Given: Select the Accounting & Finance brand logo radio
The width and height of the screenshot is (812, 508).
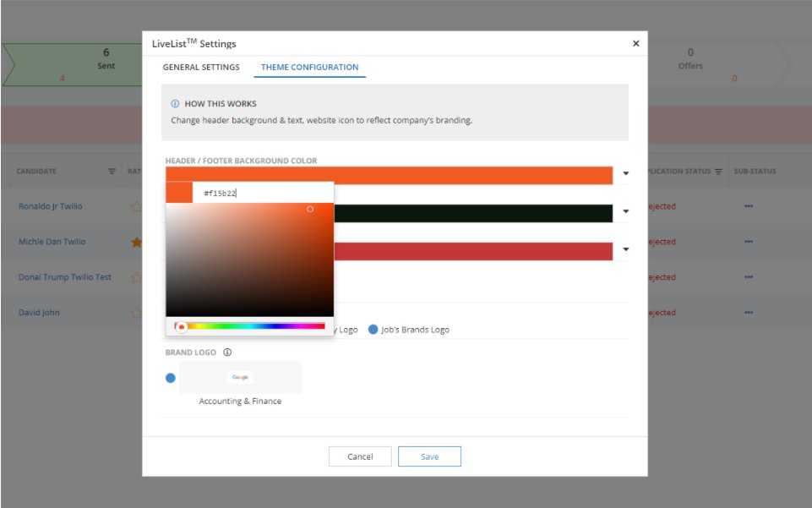Looking at the screenshot, I should [x=171, y=378].
